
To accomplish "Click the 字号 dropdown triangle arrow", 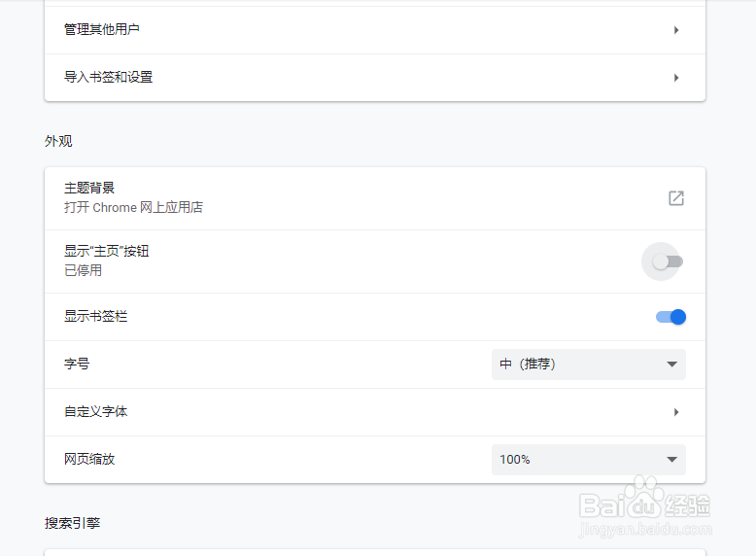I will 671,365.
